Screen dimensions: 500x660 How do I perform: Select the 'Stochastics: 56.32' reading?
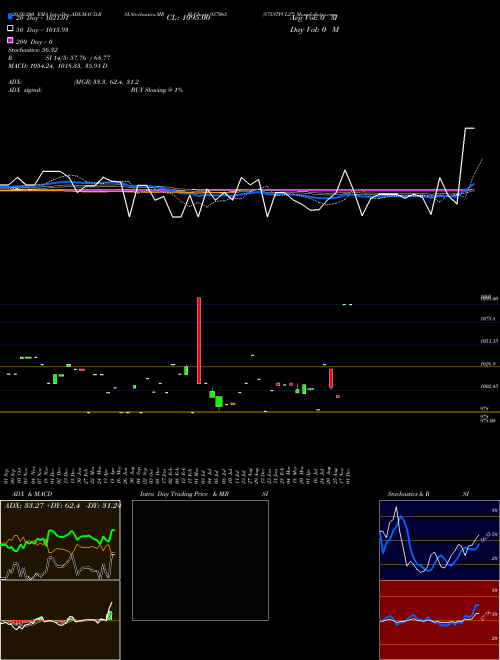pos(33,50)
